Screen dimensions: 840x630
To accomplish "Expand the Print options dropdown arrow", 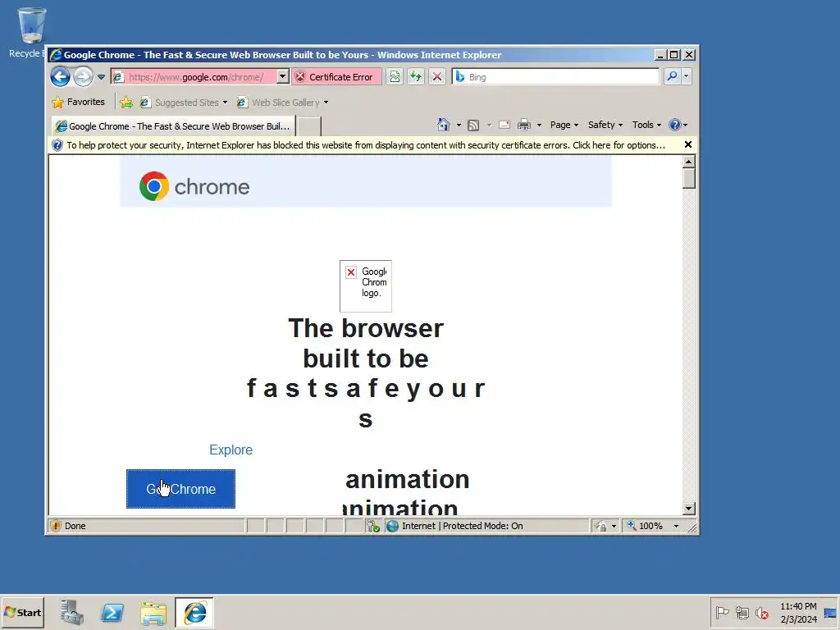I will [539, 126].
